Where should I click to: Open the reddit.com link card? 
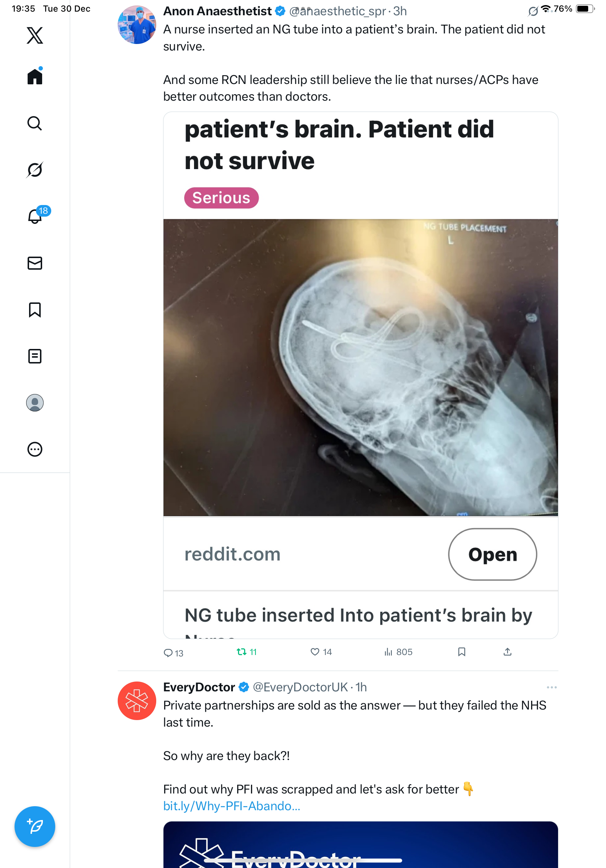(x=492, y=554)
